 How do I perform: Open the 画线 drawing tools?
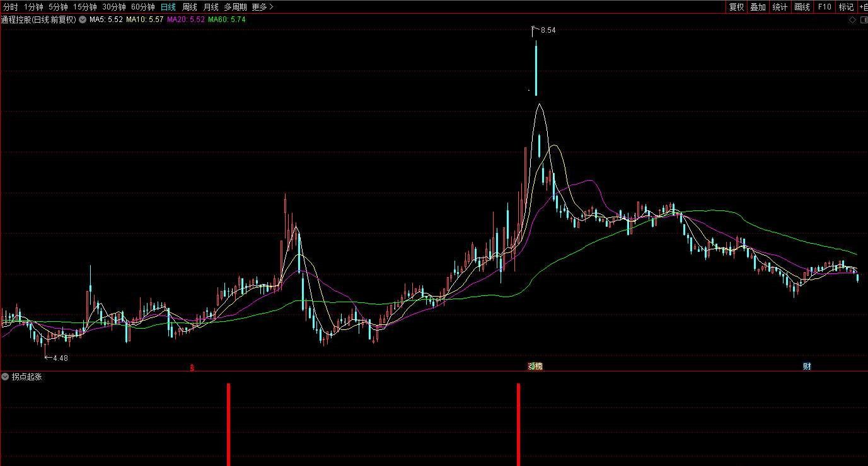pyautogui.click(x=802, y=7)
